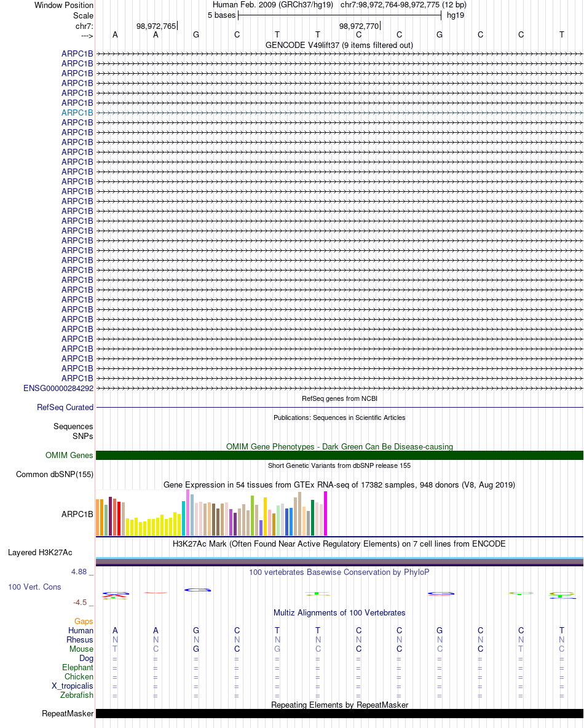Click the 98,972,765 coordinate marker
The width and height of the screenshot is (584, 728).
point(156,26)
